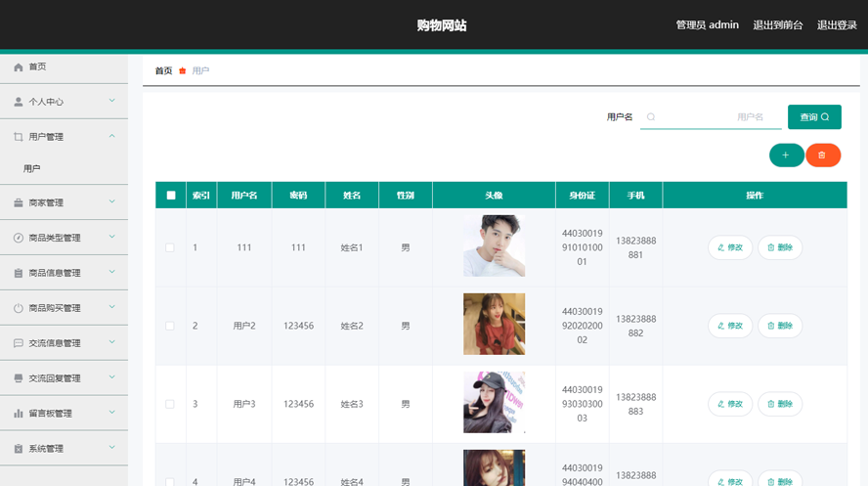Click the compass icon beside 商品类型管理
The image size is (868, 486).
click(x=19, y=238)
